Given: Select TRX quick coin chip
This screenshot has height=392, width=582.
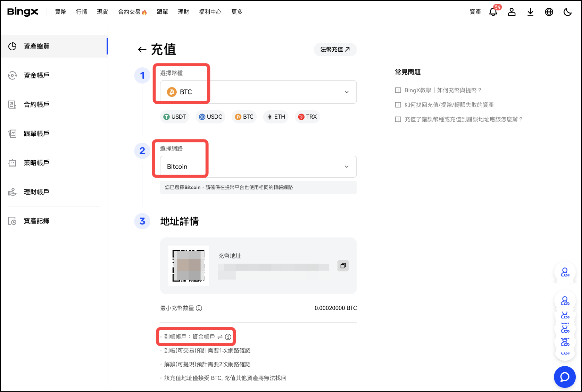Looking at the screenshot, I should coord(308,117).
